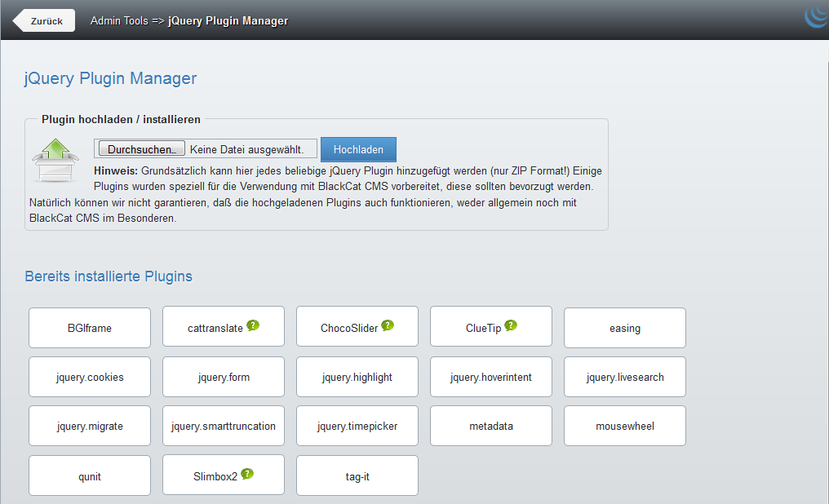The height and width of the screenshot is (504, 829).
Task: Click help icon beside ChocoSlider
Action: (388, 325)
